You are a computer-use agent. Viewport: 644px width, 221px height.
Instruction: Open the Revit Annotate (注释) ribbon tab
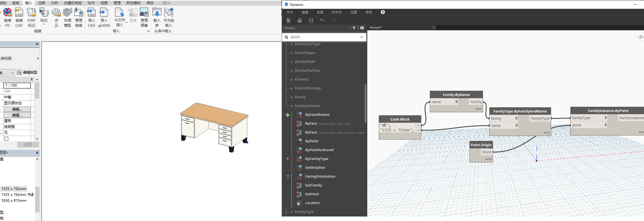click(x=41, y=3)
